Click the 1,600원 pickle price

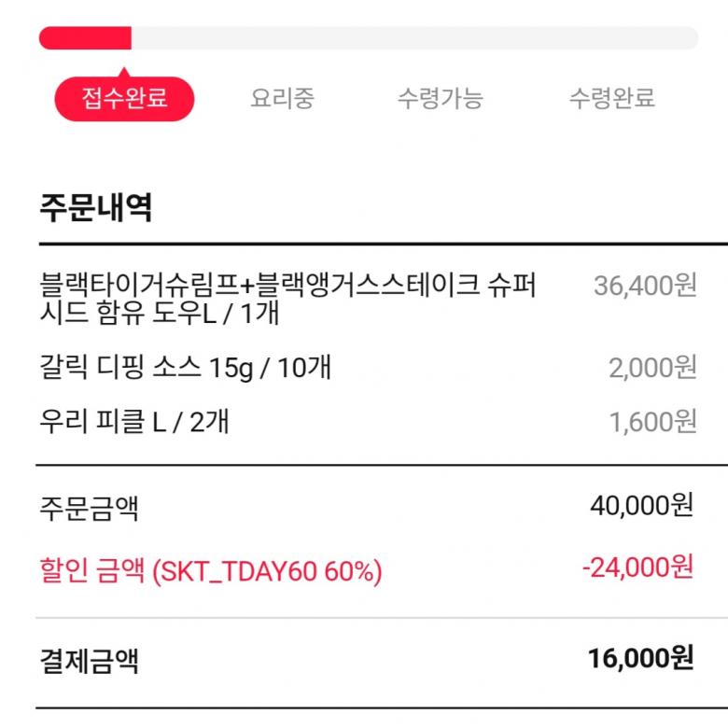[x=652, y=422]
